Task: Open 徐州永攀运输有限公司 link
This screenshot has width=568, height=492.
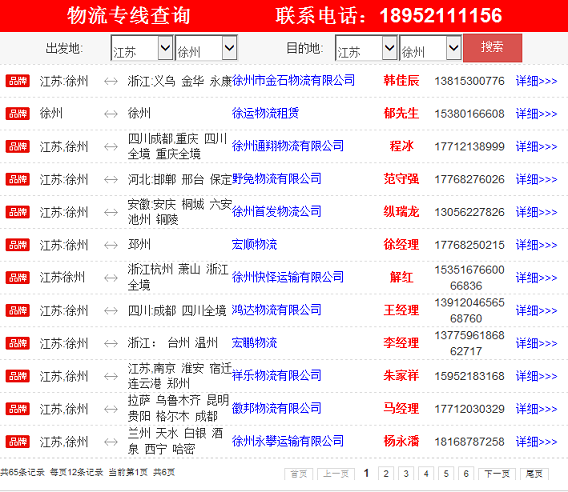Action: pyautogui.click(x=288, y=441)
